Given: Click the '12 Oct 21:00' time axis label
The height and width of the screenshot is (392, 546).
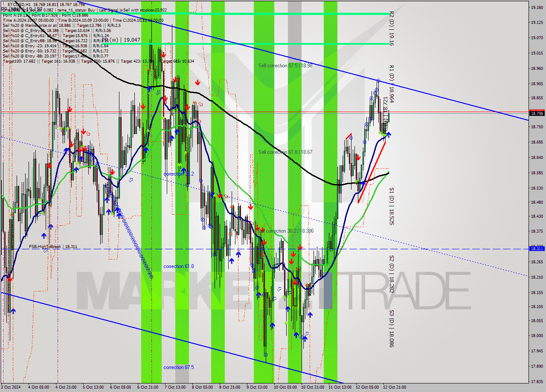Looking at the screenshot, I should click(x=395, y=387).
